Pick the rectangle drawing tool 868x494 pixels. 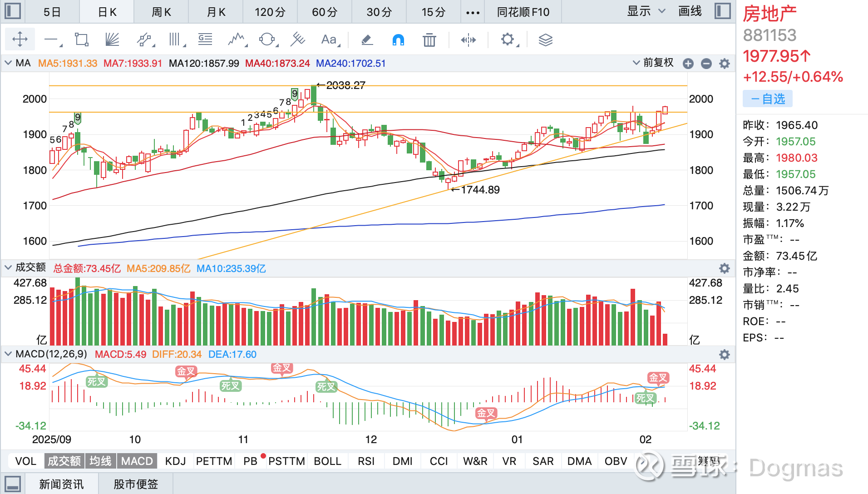coord(82,40)
